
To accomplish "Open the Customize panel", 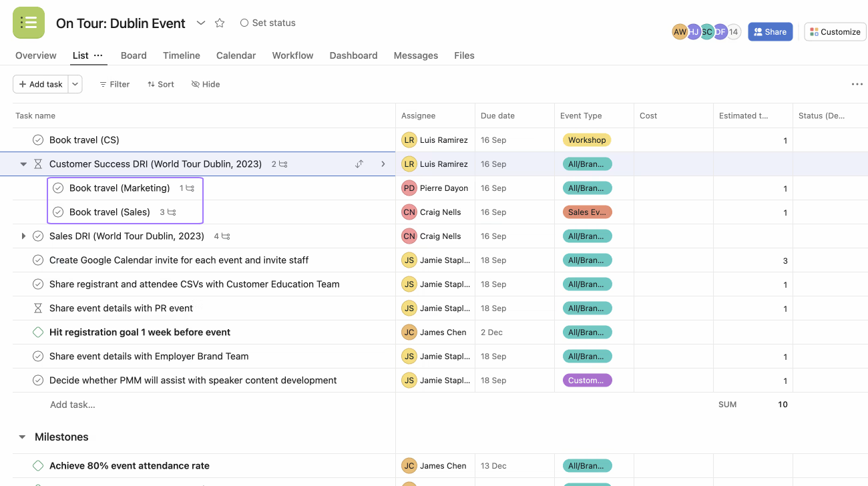I will click(x=835, y=31).
